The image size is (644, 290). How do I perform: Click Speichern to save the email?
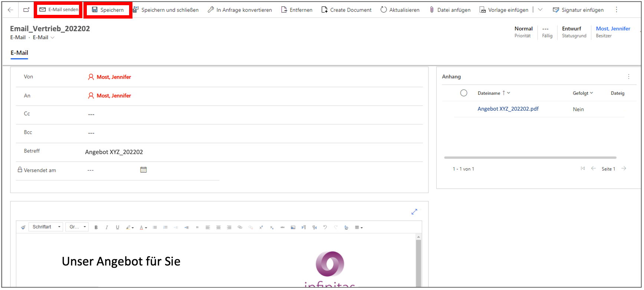[x=108, y=10]
